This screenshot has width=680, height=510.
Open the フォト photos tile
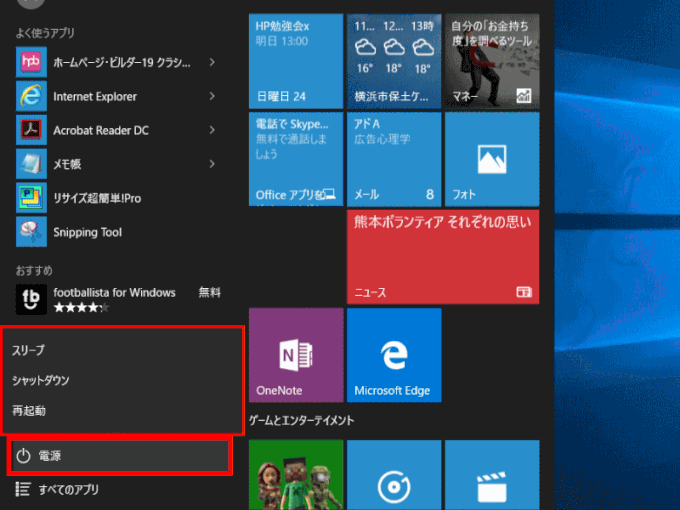click(x=491, y=158)
